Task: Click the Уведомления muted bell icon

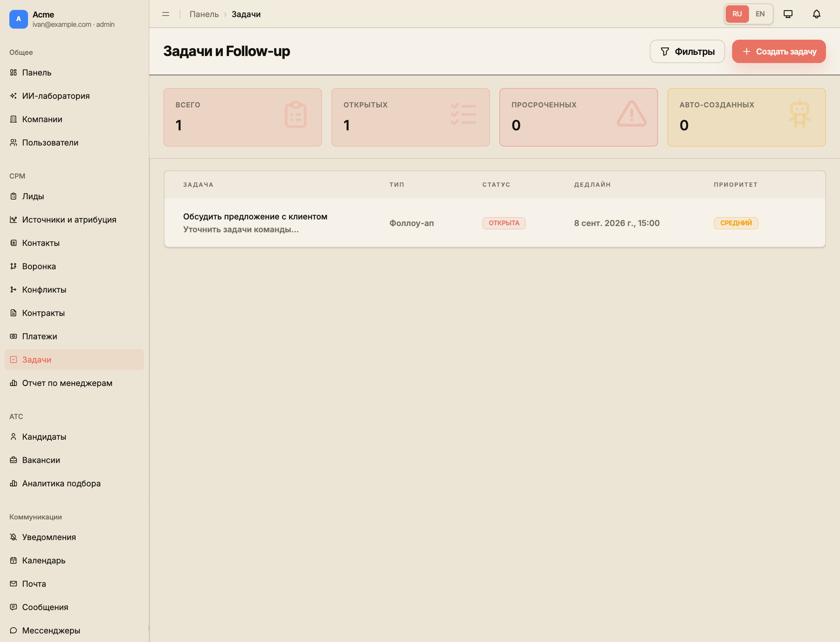Action: coord(14,537)
